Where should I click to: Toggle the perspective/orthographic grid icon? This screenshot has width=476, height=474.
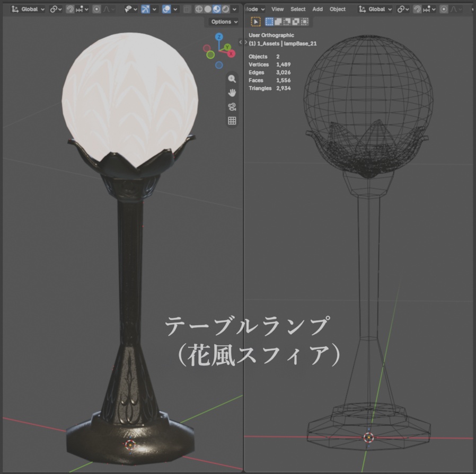(x=232, y=121)
